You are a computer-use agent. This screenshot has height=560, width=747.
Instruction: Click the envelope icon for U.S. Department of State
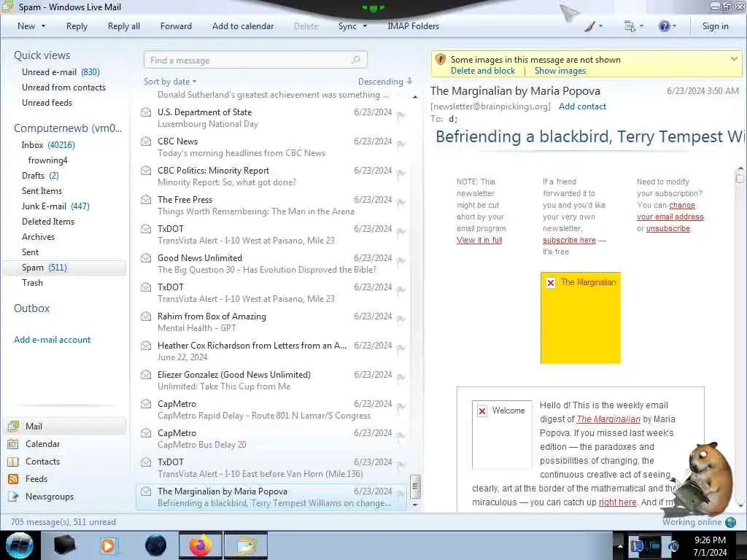pos(146,112)
